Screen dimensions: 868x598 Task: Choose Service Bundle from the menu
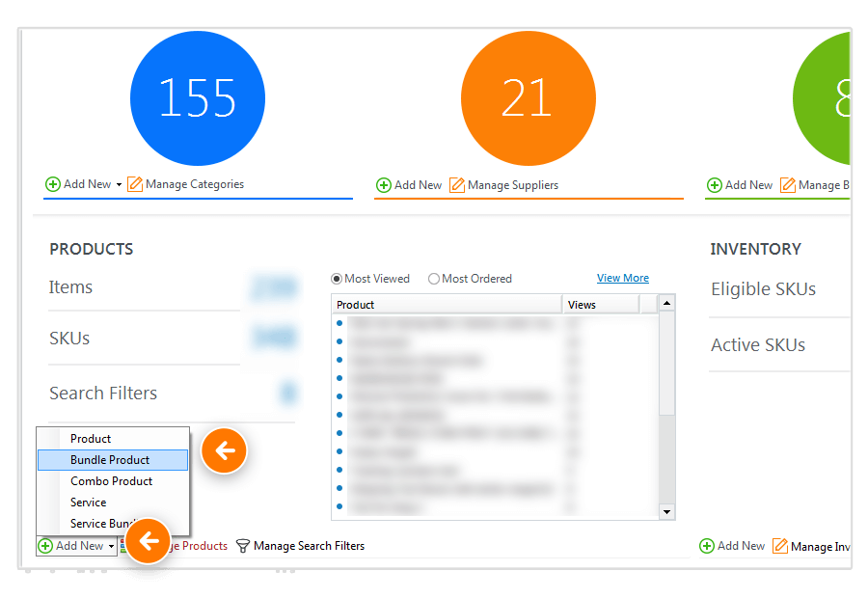pyautogui.click(x=113, y=523)
